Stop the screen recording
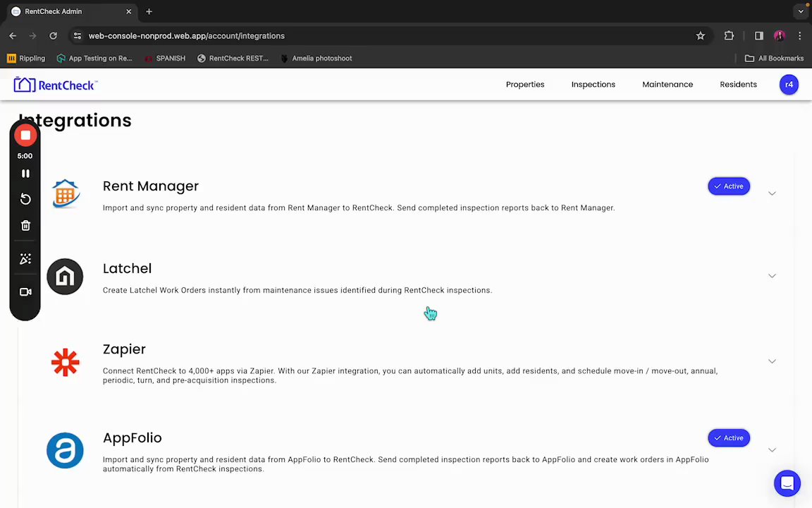The image size is (812, 508). pos(25,135)
